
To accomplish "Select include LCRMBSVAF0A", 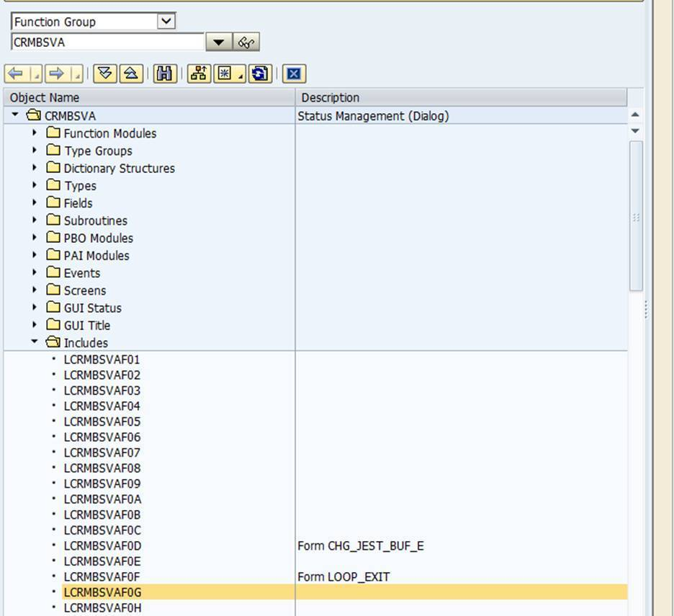I will click(102, 499).
